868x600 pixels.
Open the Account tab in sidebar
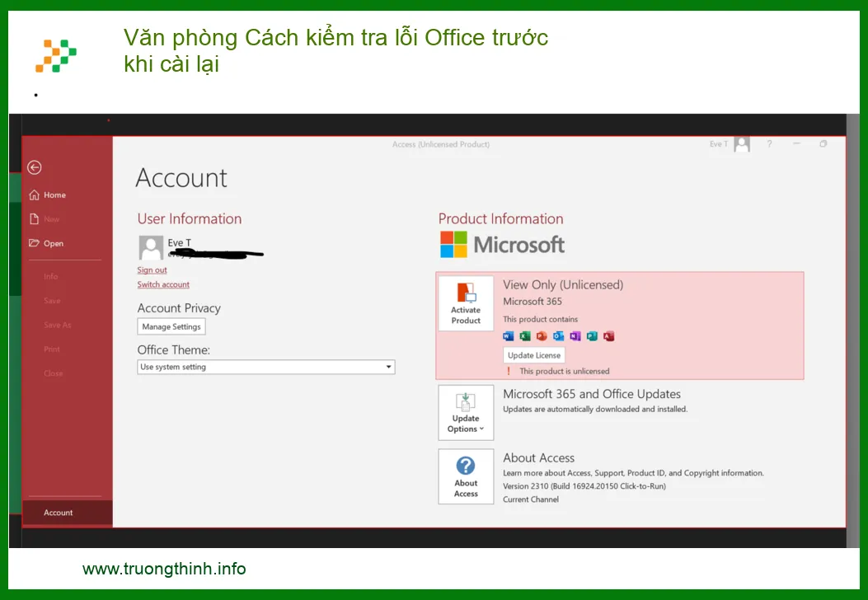[x=67, y=513]
